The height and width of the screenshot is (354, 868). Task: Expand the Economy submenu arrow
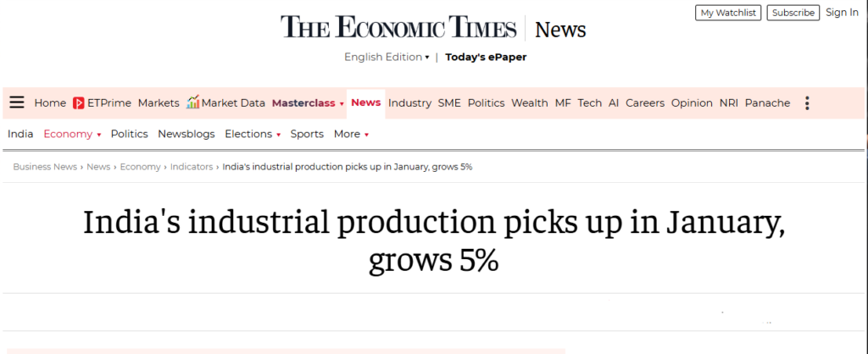click(99, 135)
